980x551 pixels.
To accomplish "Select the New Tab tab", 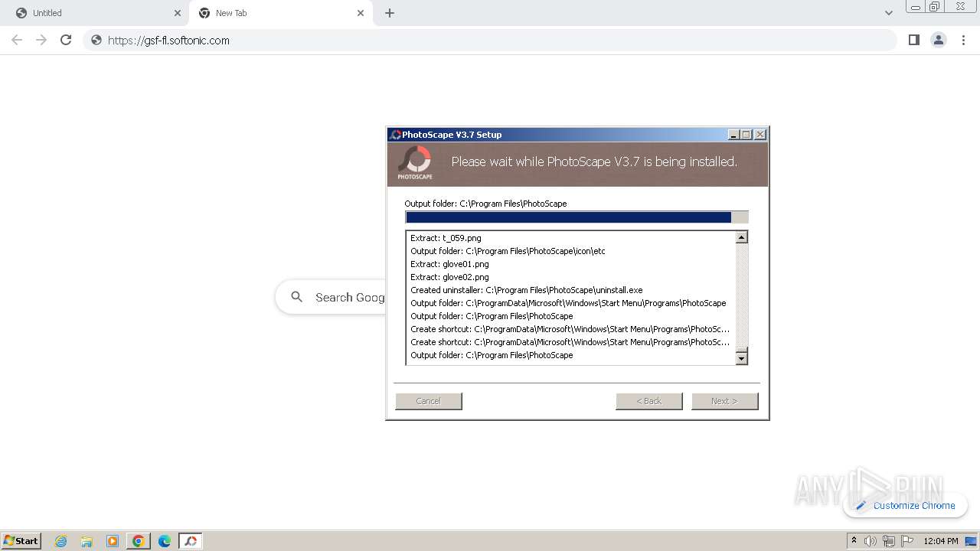I will coord(280,13).
